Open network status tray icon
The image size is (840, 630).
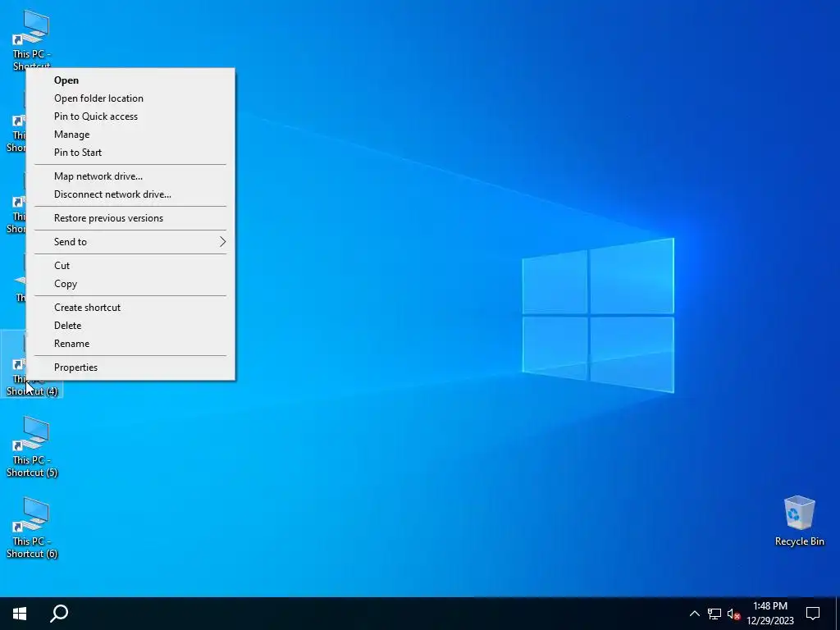point(714,614)
